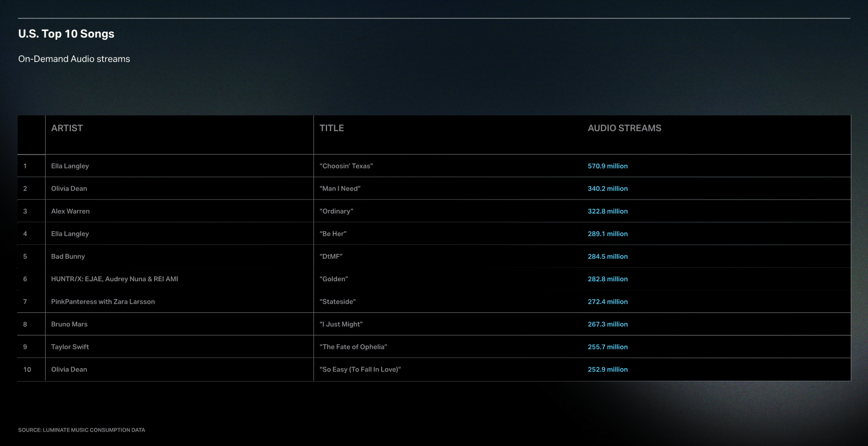
Task: Click artist 'Olivia Dean' in the Man I Need row
Action: click(x=69, y=188)
